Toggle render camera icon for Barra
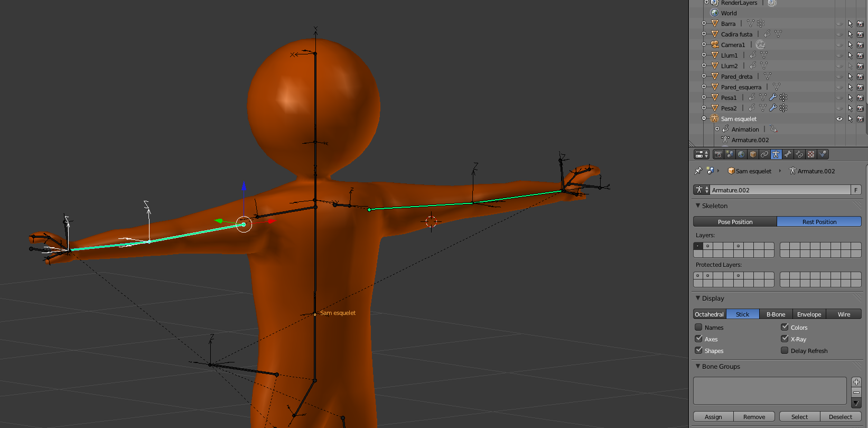The image size is (868, 428). tap(860, 24)
